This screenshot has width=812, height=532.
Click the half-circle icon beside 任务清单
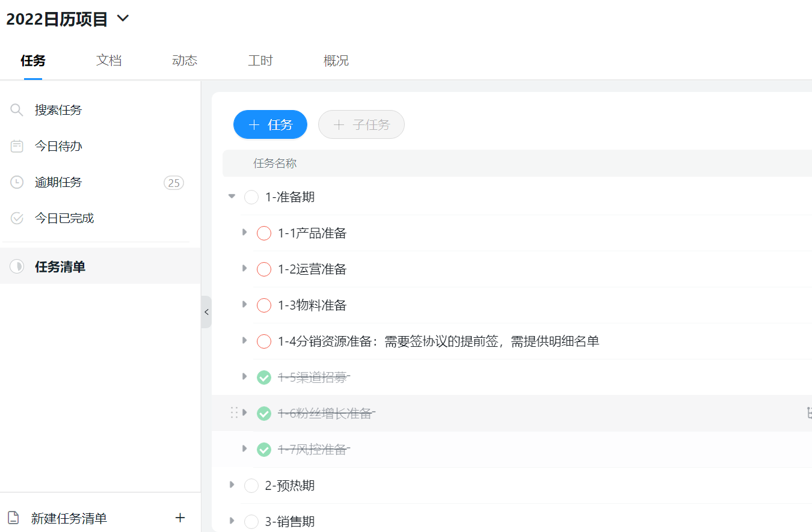pos(17,266)
